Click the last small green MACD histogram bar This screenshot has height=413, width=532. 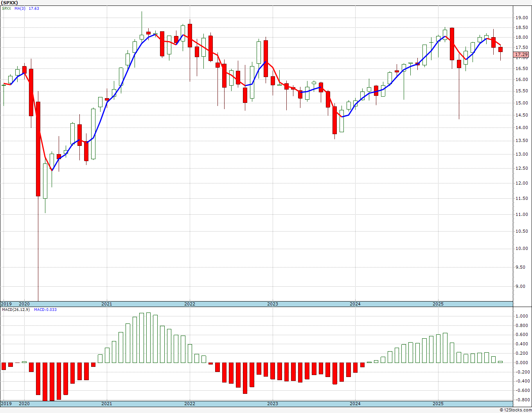pyautogui.click(x=500, y=362)
